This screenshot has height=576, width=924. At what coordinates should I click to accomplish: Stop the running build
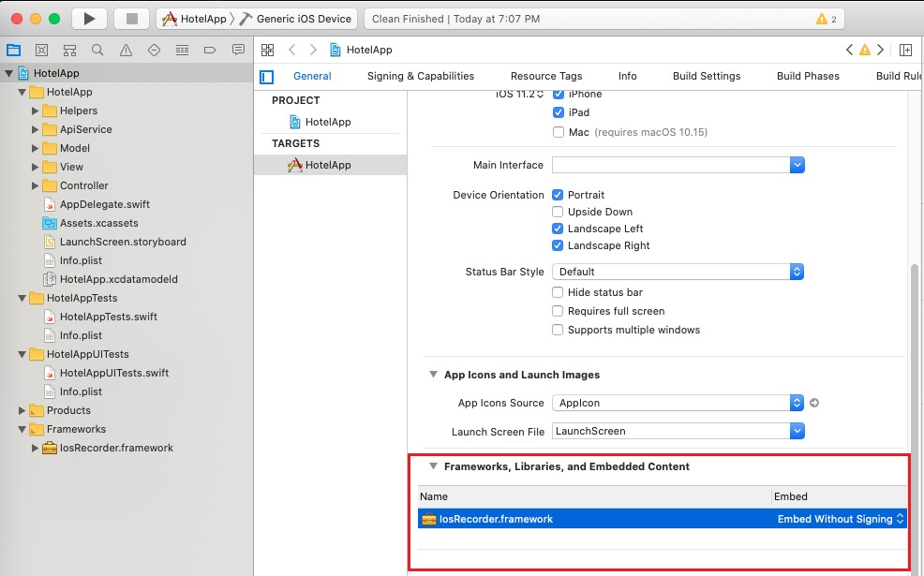pyautogui.click(x=132, y=19)
